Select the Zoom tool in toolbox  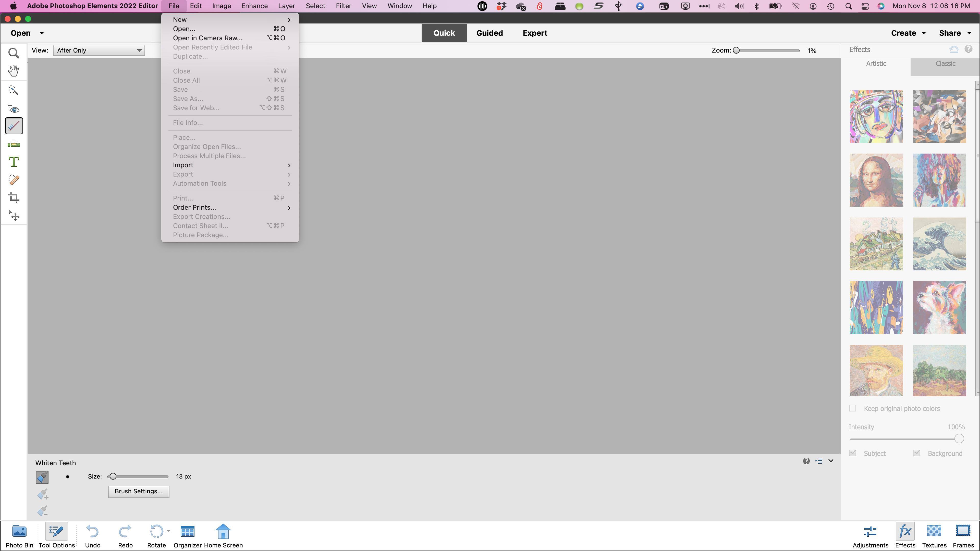tap(14, 53)
